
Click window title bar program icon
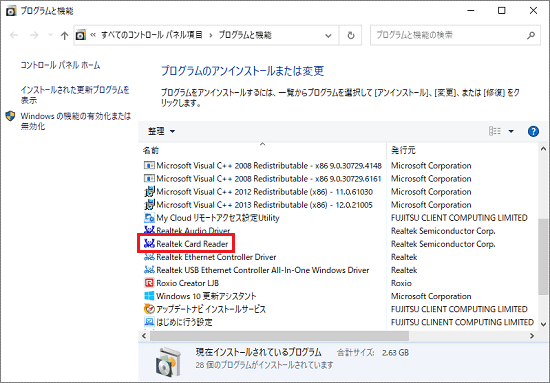click(x=11, y=11)
